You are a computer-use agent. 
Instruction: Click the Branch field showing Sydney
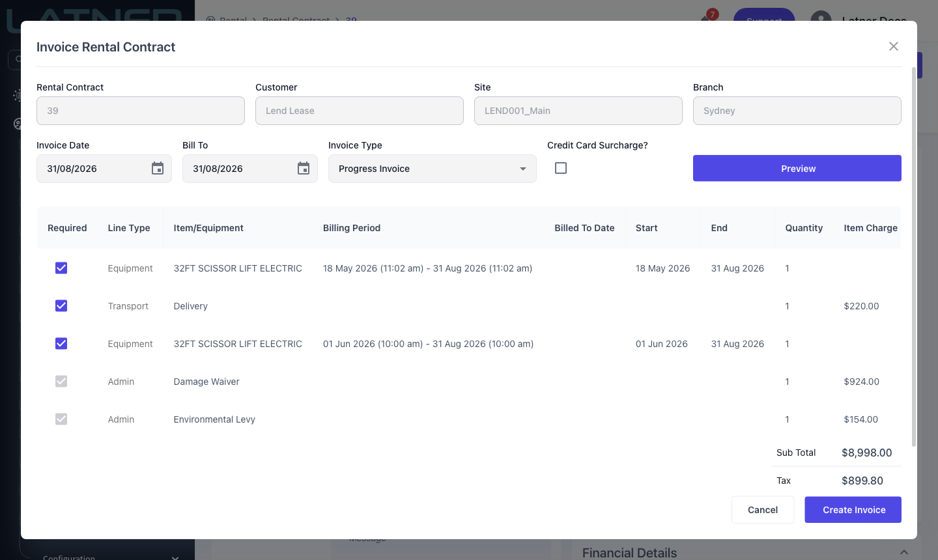pyautogui.click(x=797, y=111)
